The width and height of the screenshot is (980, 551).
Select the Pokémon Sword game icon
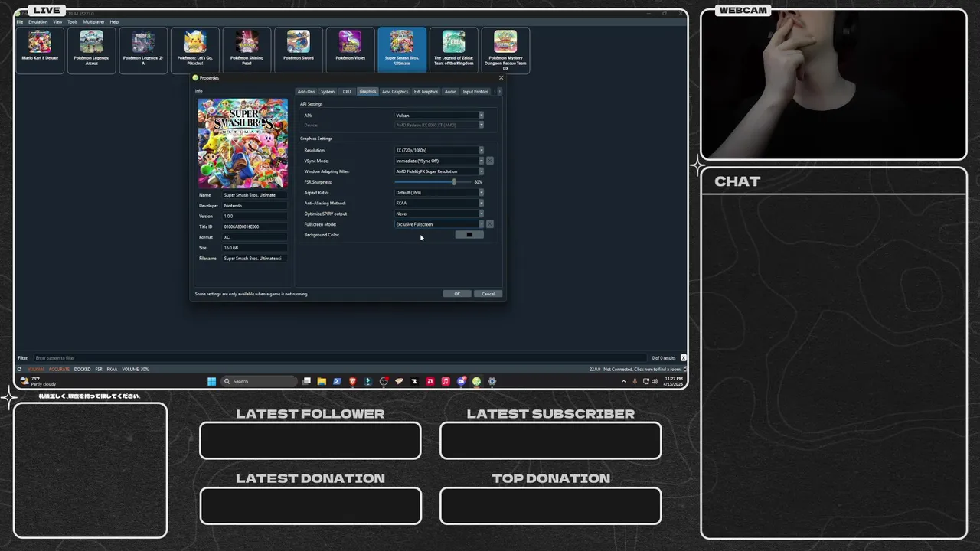click(x=299, y=50)
